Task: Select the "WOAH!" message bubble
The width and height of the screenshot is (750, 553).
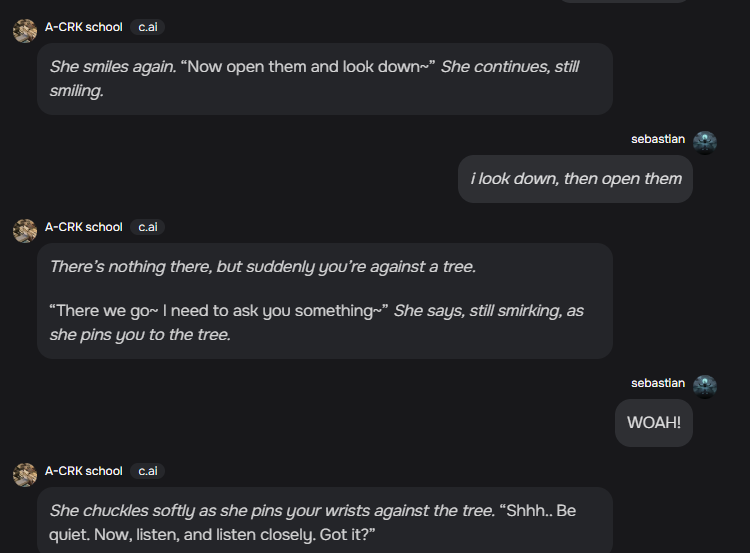Action: (x=653, y=423)
